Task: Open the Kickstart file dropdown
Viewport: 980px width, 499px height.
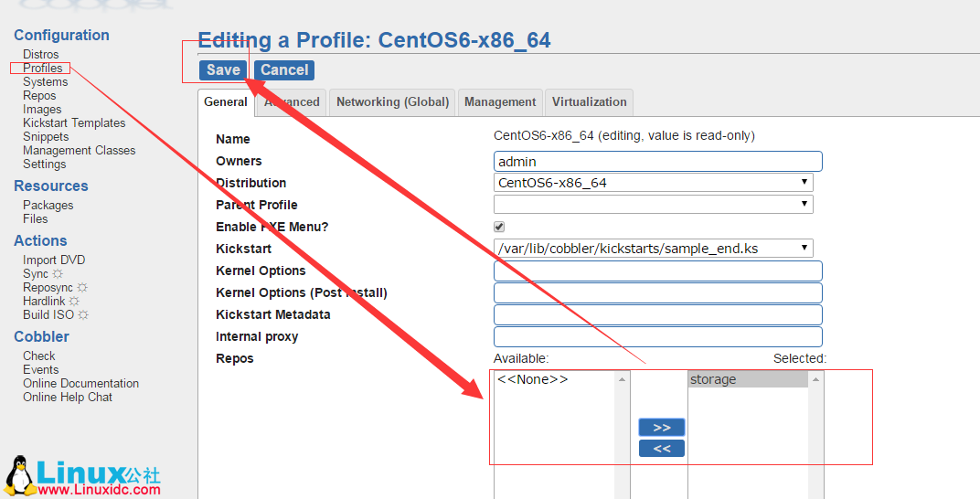Action: pos(653,249)
